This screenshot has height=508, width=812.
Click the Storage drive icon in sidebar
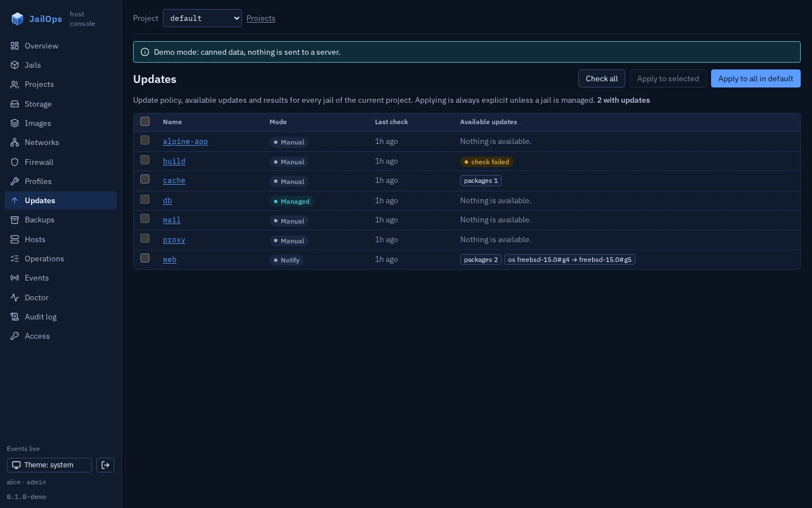15,104
